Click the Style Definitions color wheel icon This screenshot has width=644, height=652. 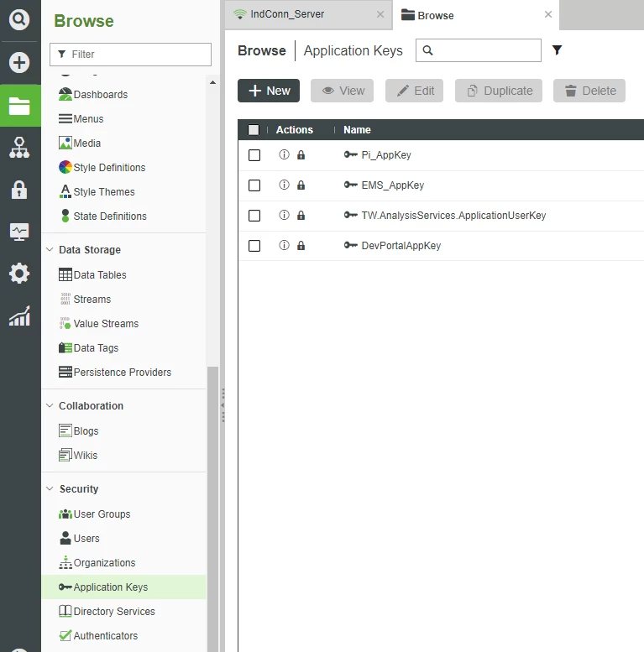pos(65,167)
